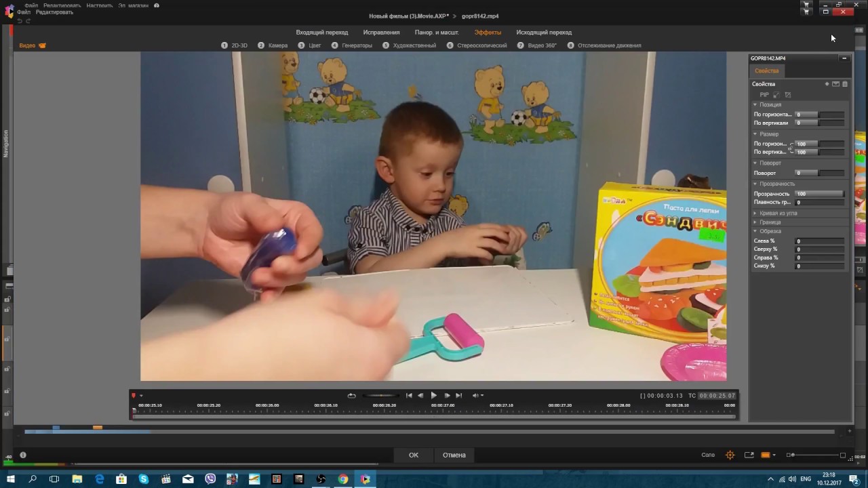Viewport: 868px width, 488px height.
Task: Click the timecode field 00:00:25.07
Action: click(x=718, y=396)
